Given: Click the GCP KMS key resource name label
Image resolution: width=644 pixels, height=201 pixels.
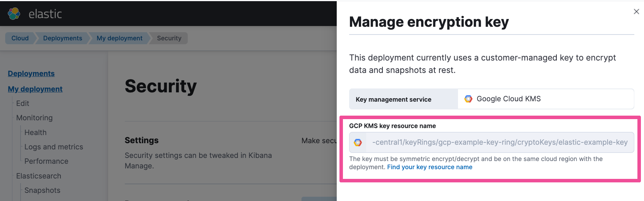Looking at the screenshot, I should pos(393,126).
